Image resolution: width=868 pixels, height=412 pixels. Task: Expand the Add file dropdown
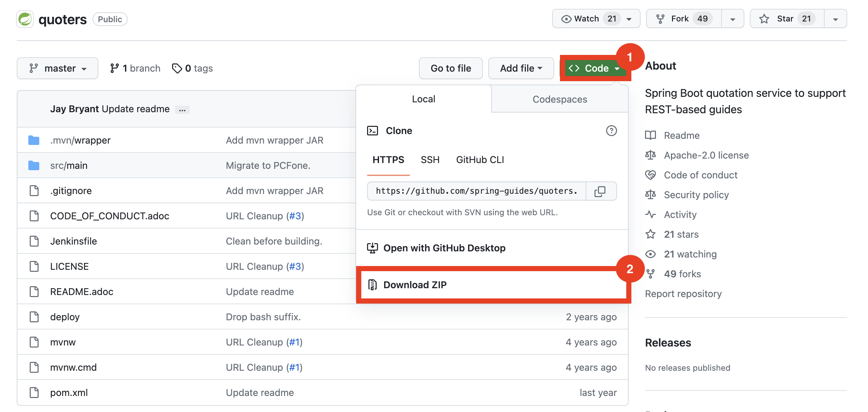521,68
